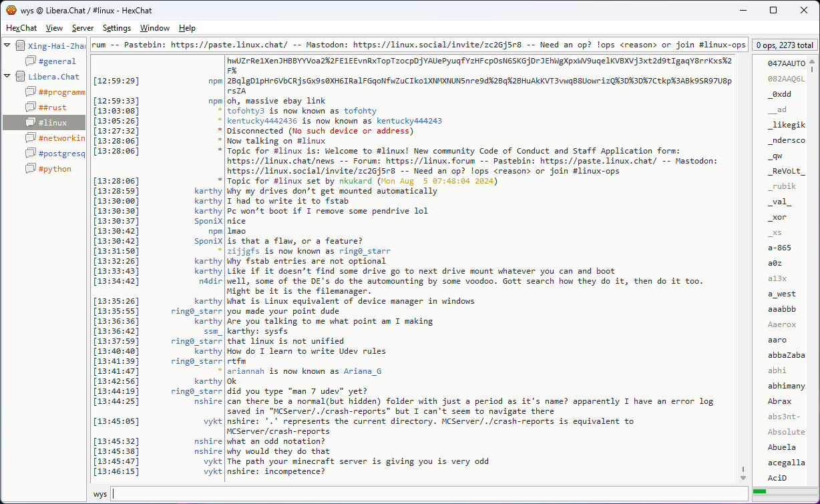Click the #postgresql channel icon
This screenshot has height=504, width=820.
click(31, 154)
